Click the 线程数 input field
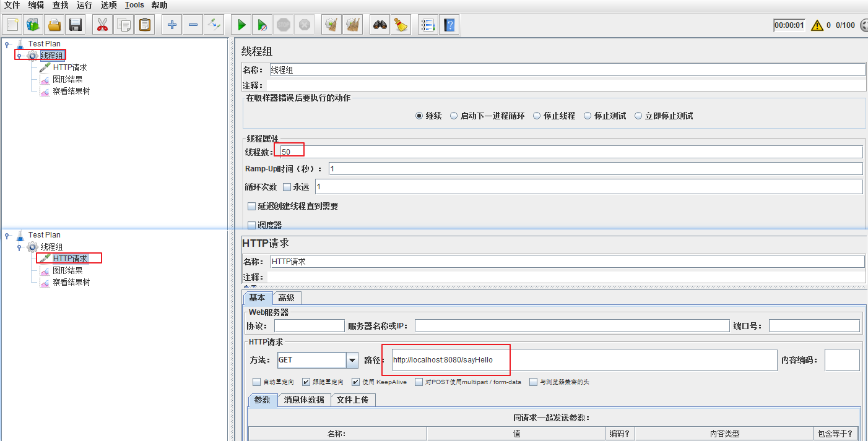Image resolution: width=868 pixels, height=441 pixels. pyautogui.click(x=570, y=152)
